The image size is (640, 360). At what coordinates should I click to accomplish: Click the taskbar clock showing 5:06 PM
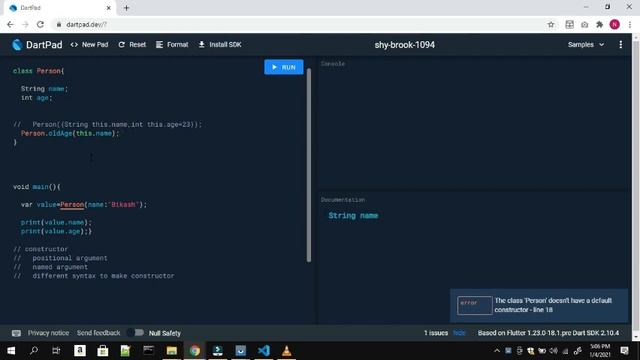pos(600,351)
